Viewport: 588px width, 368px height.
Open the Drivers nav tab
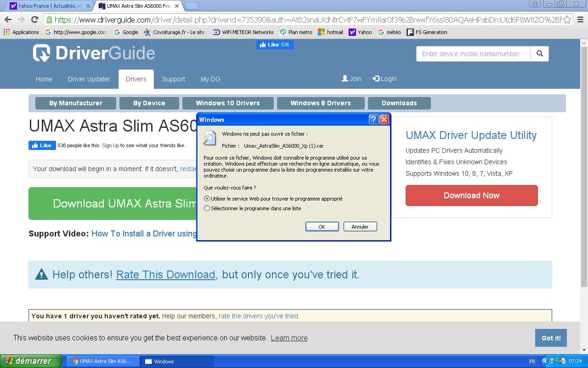click(x=136, y=79)
